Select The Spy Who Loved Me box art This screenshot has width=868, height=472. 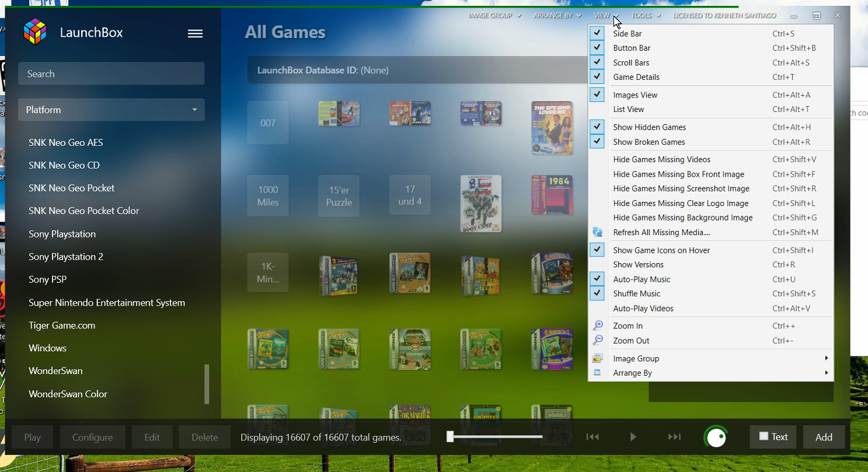(552, 128)
